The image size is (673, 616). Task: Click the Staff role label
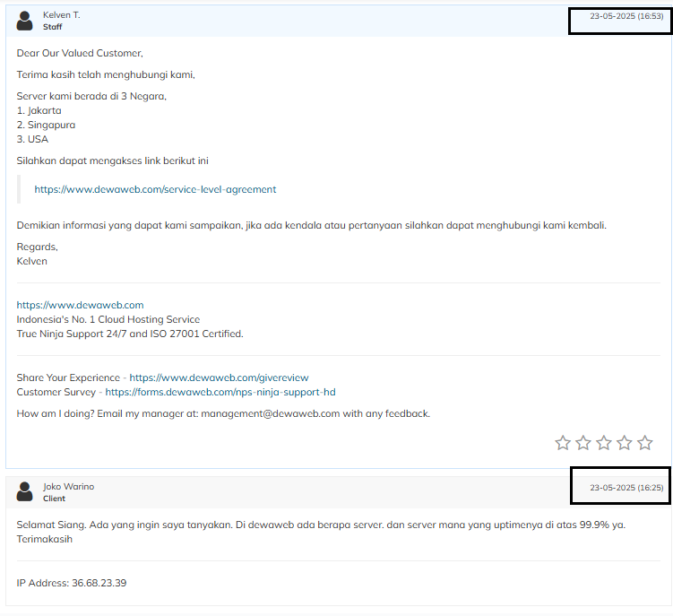53,27
